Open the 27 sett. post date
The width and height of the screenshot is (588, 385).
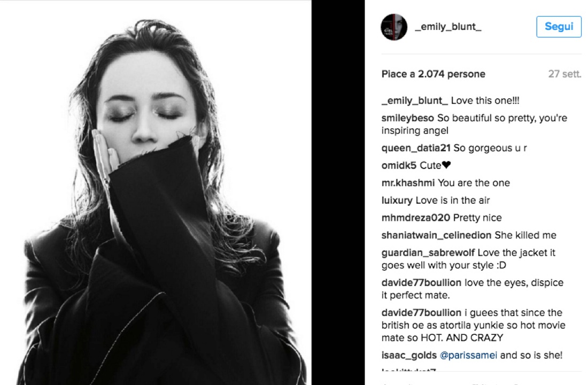[x=564, y=74]
